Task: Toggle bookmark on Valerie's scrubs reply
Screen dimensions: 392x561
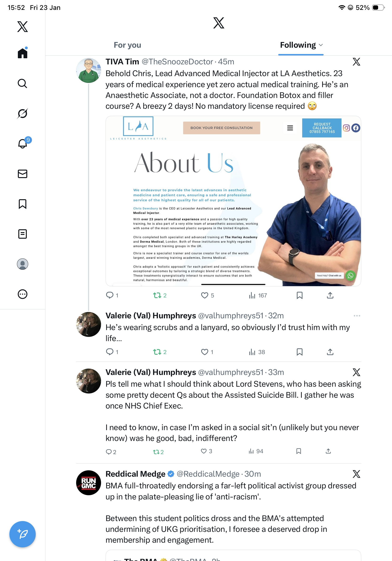Action: (299, 352)
